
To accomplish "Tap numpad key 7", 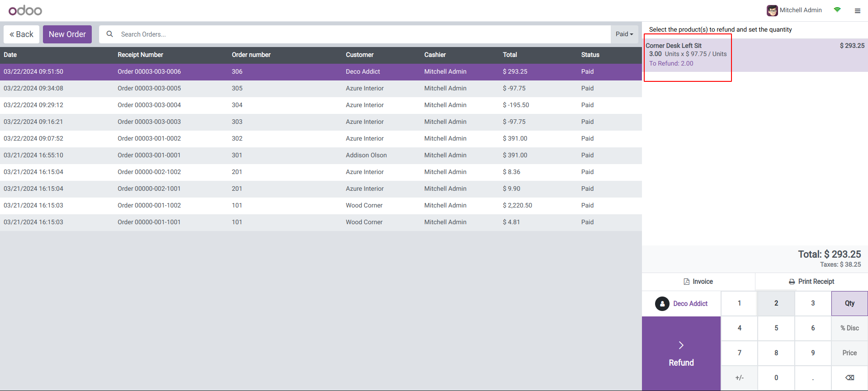I will tap(739, 353).
